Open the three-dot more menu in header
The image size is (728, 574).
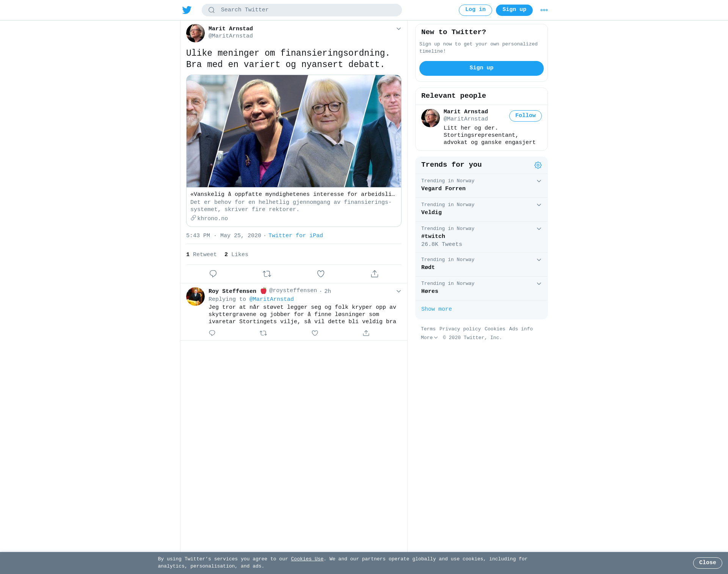coord(544,10)
